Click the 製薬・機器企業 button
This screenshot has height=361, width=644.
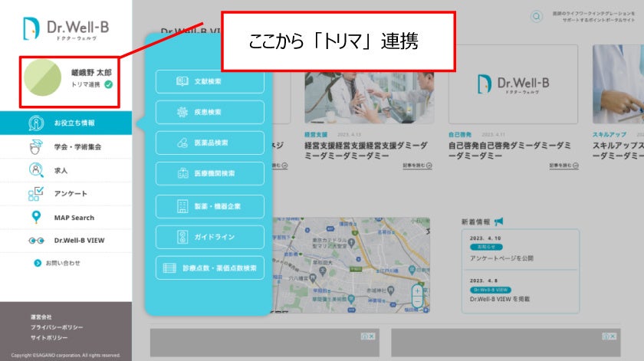point(210,206)
